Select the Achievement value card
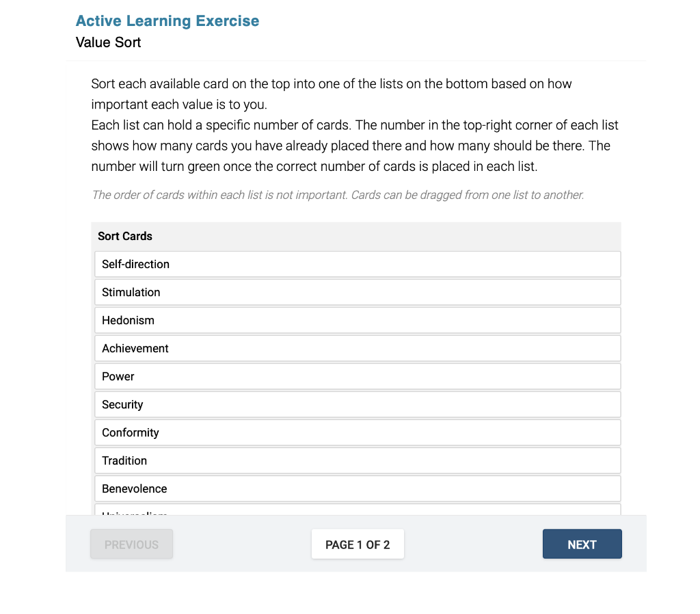Viewport: 700px width, 614px height. 357,348
